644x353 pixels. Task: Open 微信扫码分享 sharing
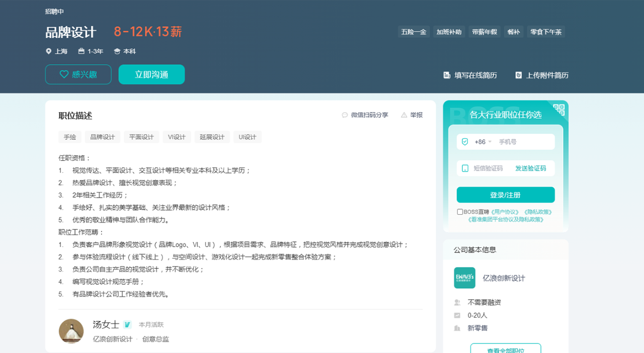point(365,115)
